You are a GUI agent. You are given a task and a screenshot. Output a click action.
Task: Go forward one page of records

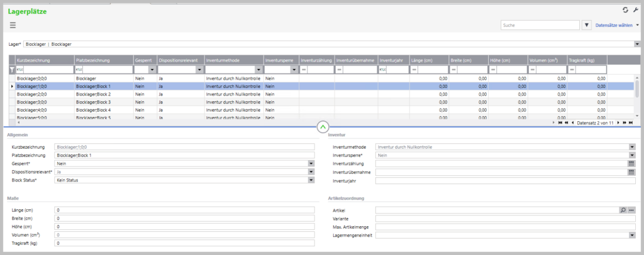point(625,122)
